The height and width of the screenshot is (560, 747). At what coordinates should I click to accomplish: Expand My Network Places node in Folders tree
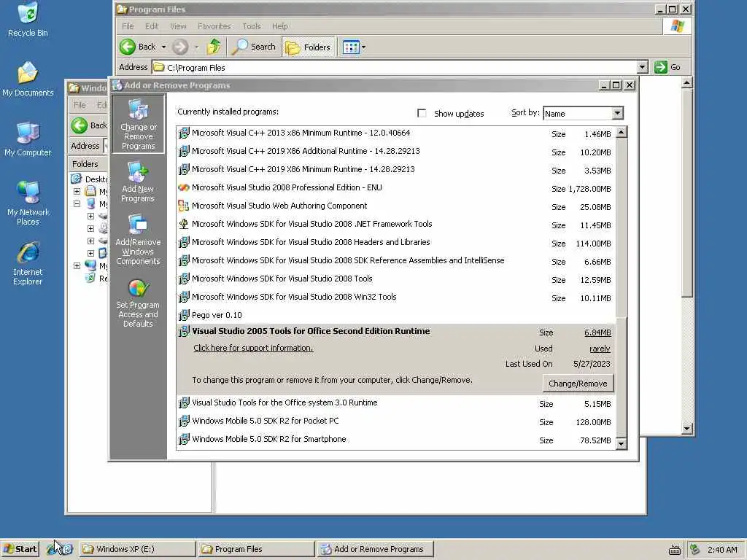(x=77, y=265)
